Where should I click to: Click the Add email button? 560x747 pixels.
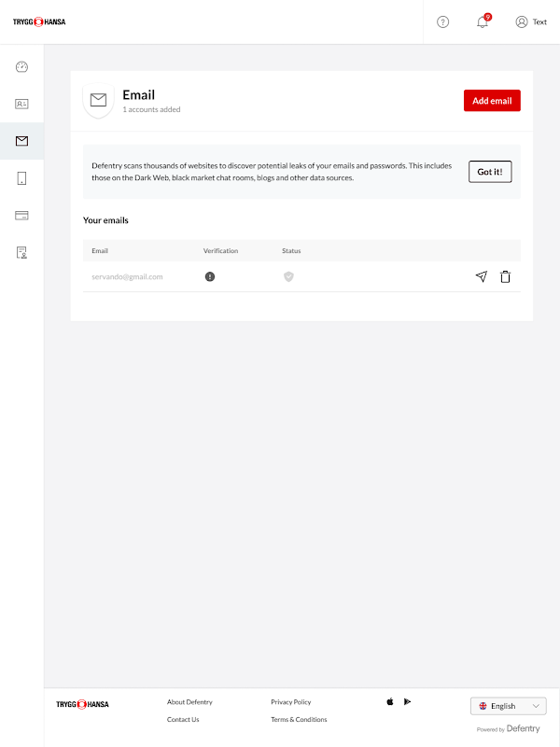pos(492,101)
